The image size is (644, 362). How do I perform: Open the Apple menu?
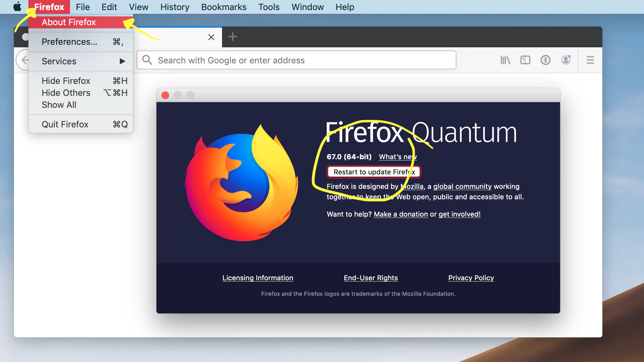(x=18, y=7)
